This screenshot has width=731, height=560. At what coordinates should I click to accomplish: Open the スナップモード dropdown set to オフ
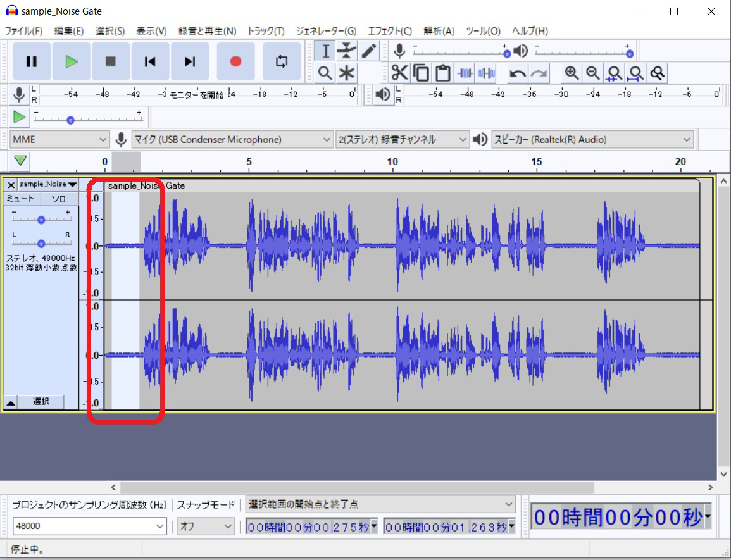(206, 526)
